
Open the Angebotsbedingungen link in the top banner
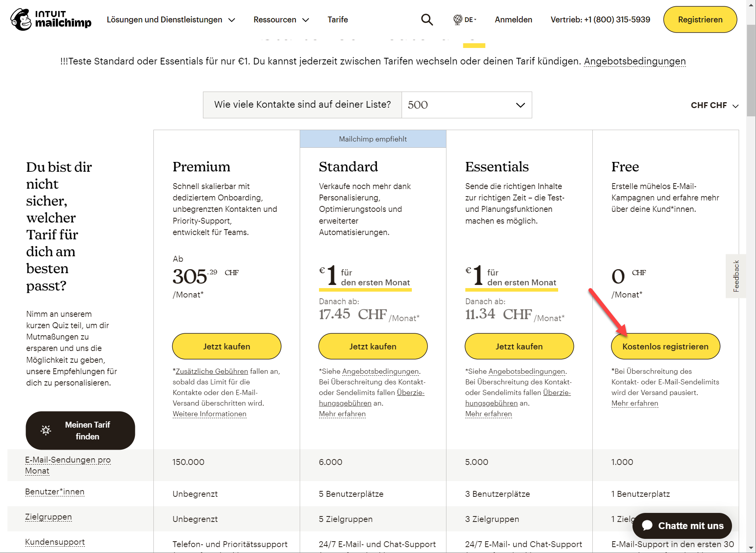point(634,61)
